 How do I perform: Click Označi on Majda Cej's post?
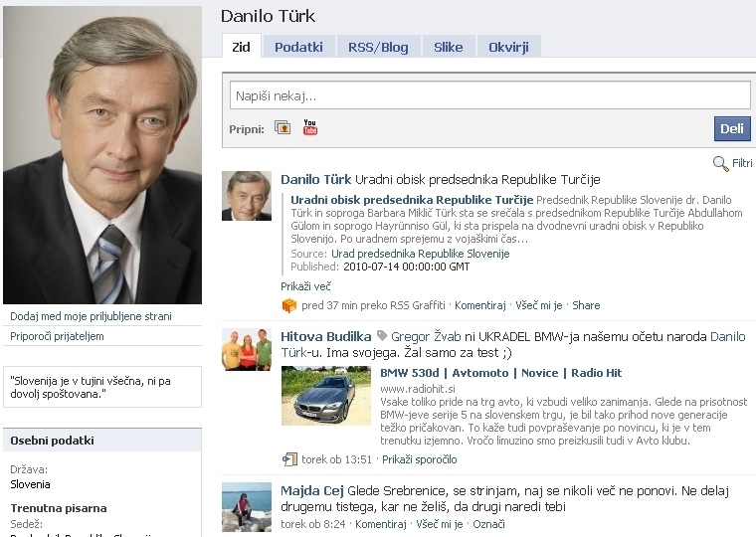point(488,524)
